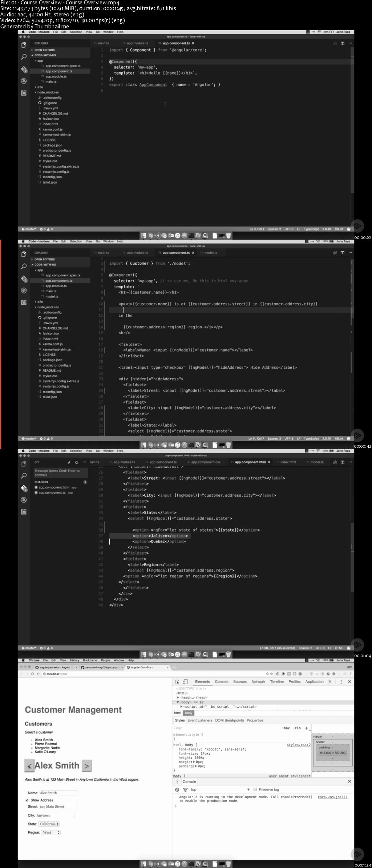The height and width of the screenshot is (868, 372).
Task: Open Chrome's Bookmarks menu
Action: (x=90, y=660)
